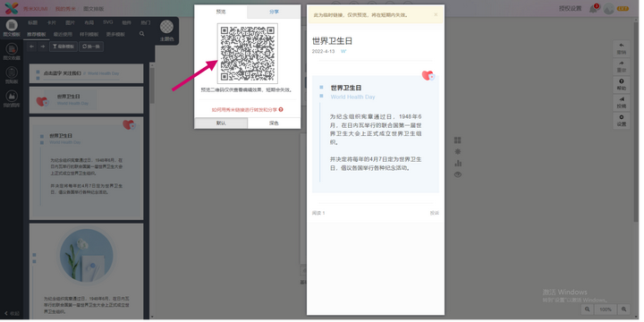
Task: Click the preview QR code image
Action: pos(248,54)
